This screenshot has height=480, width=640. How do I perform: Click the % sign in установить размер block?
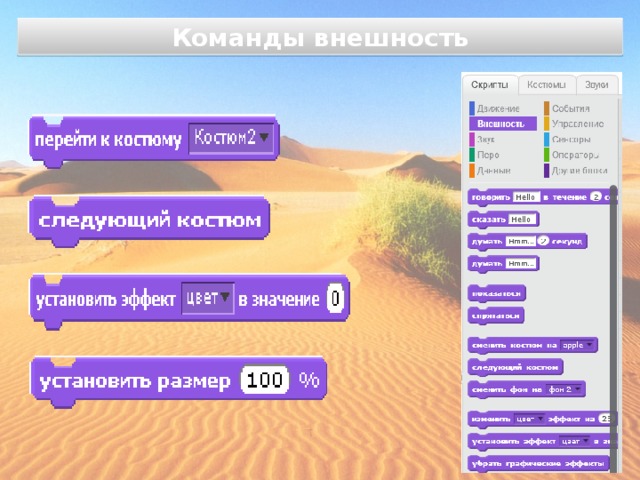(309, 380)
